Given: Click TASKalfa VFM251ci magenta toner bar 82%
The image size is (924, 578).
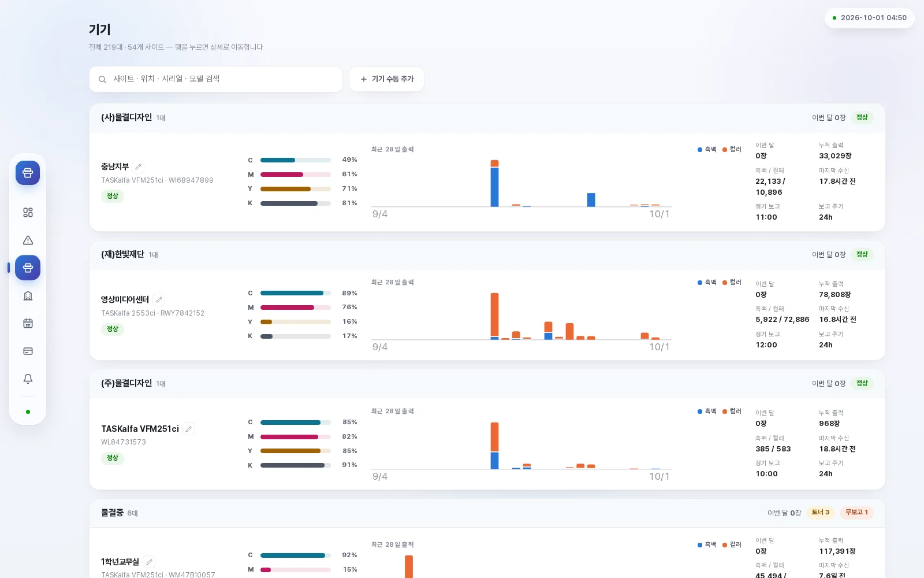Looking at the screenshot, I should pos(296,437).
